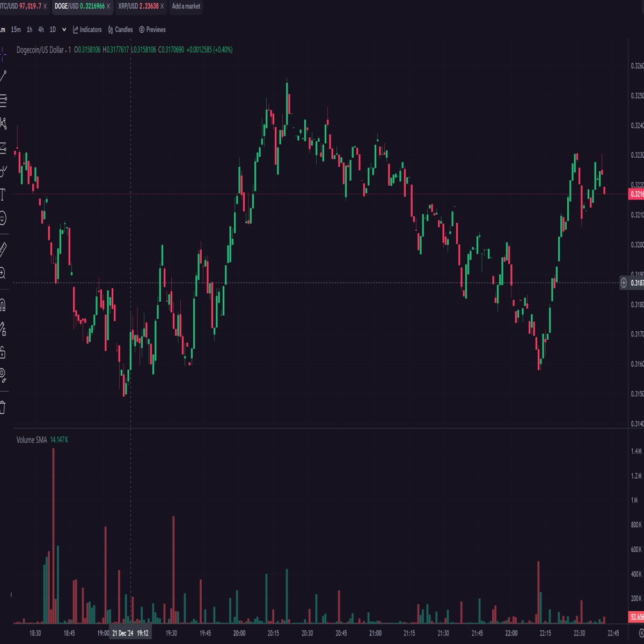Screen dimensions: 644x644
Task: Select the Fibonacci retracement lines tool
Action: point(3,100)
